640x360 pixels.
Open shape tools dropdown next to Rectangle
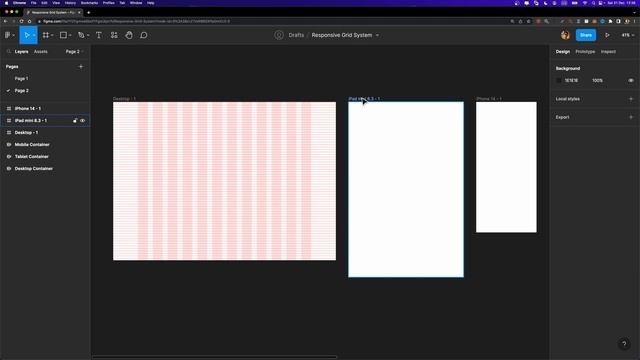(70, 36)
